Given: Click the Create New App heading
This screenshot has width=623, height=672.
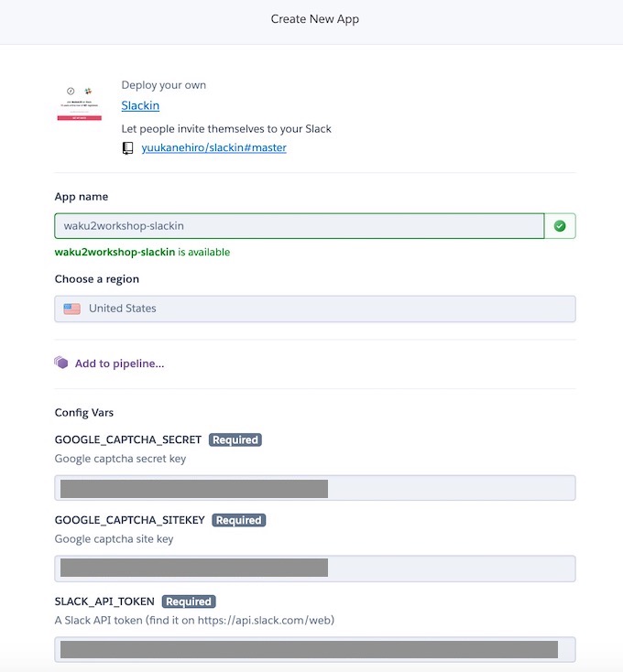Looking at the screenshot, I should coord(315,19).
